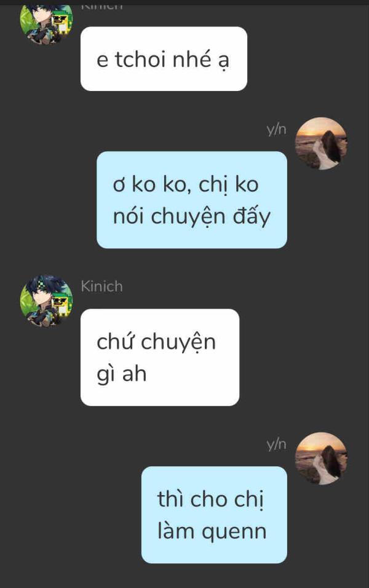Open Kinich's avatar beside 'chứ chuyện gì ah'
The height and width of the screenshot is (588, 369).
(46, 300)
